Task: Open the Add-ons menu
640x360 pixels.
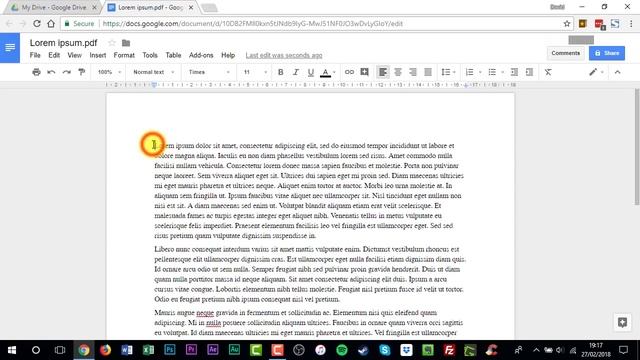Action: (x=201, y=55)
